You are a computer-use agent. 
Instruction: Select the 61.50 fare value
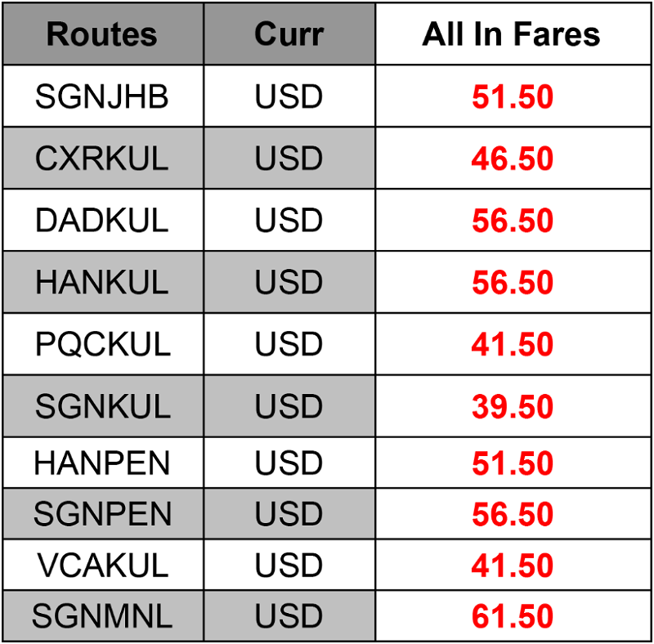click(x=513, y=616)
